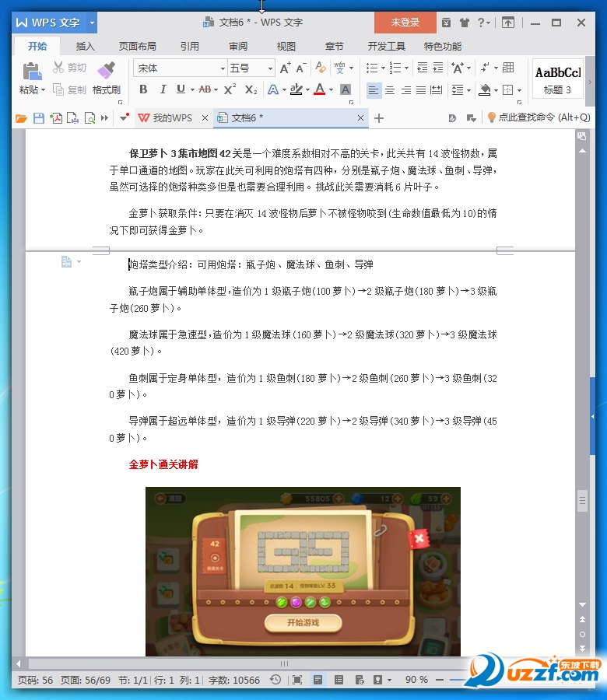This screenshot has width=607, height=700.
Task: Switch to 我的WPS document tab
Action: coord(172,118)
